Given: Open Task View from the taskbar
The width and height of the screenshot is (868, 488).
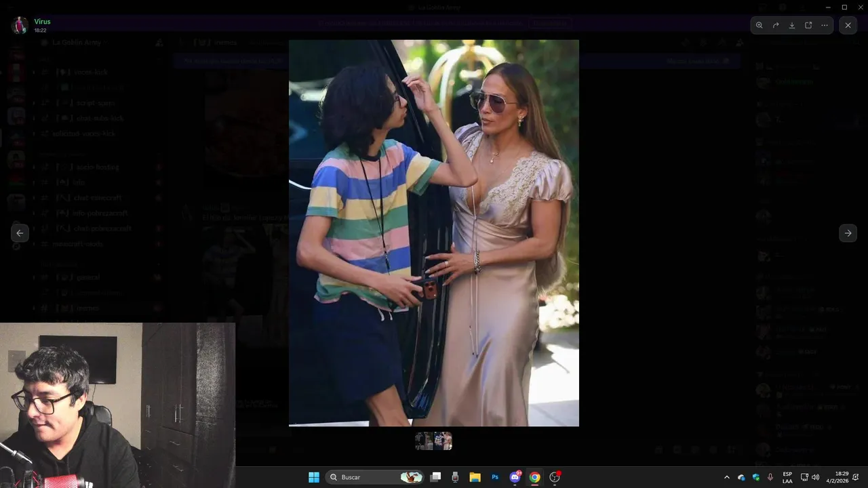Looking at the screenshot, I should point(436,477).
